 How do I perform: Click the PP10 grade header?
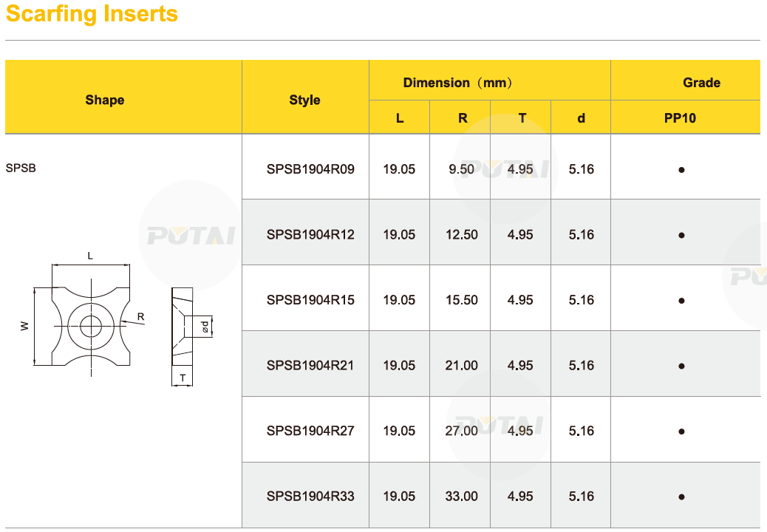point(680,117)
